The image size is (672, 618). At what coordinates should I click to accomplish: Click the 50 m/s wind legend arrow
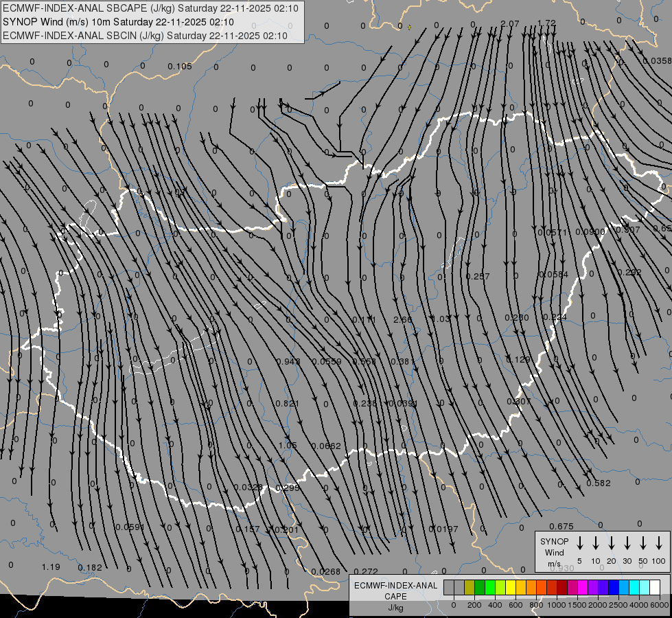point(643,543)
